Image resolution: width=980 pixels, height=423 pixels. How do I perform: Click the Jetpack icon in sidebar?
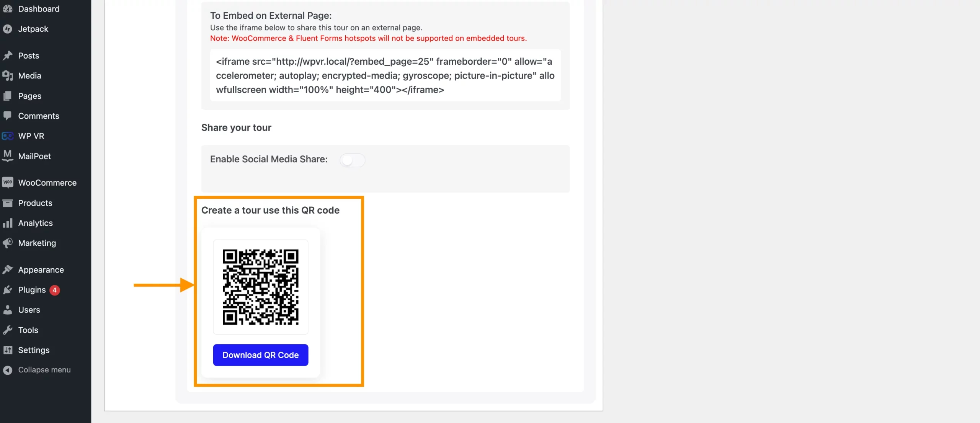pyautogui.click(x=8, y=29)
